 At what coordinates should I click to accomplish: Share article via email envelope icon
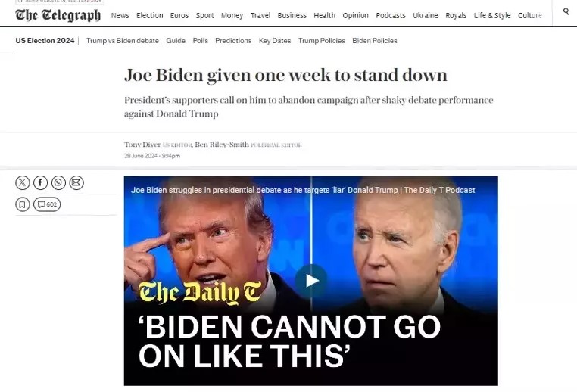[x=76, y=183]
